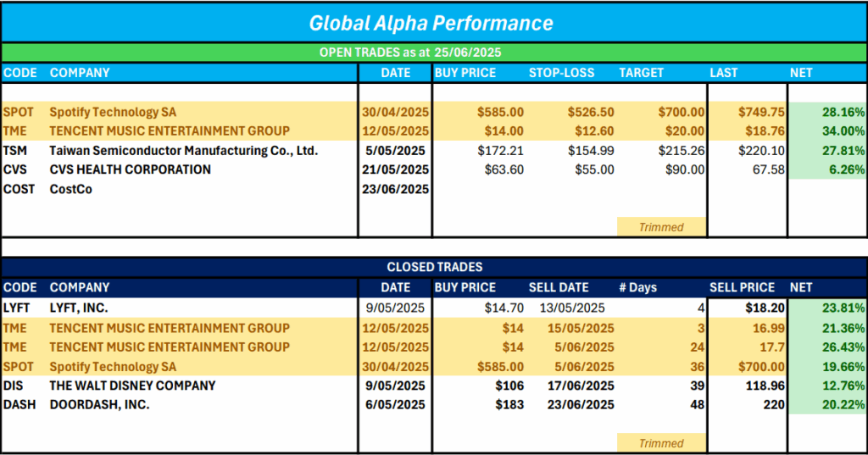Select Spotify Technology SA in open trades

113,112
